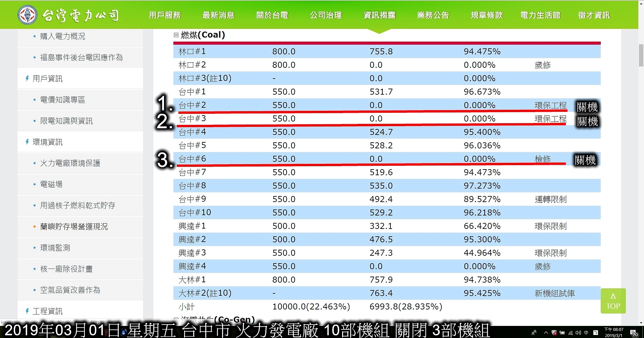This screenshot has height=338, width=644.
Task: Open the 關於台電 menu
Action: click(x=272, y=15)
